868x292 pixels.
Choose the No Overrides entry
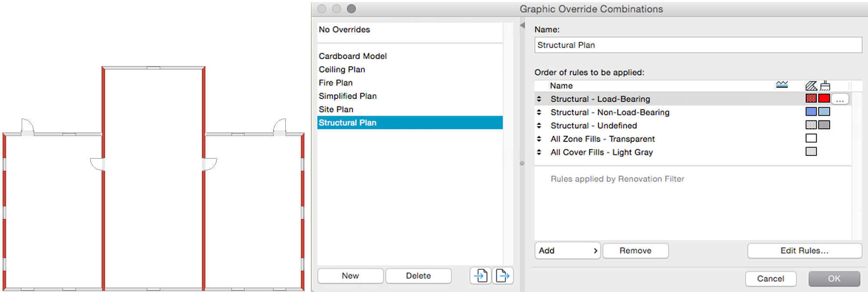pos(344,30)
